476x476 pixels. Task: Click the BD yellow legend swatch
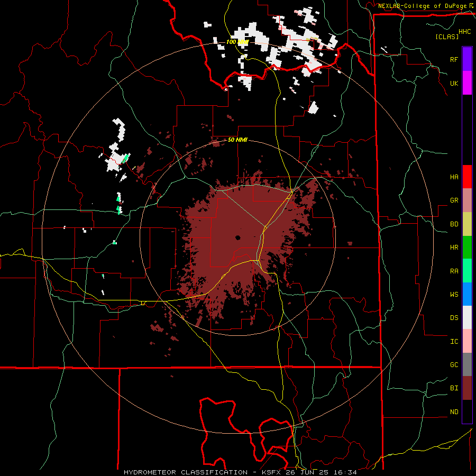click(x=467, y=224)
